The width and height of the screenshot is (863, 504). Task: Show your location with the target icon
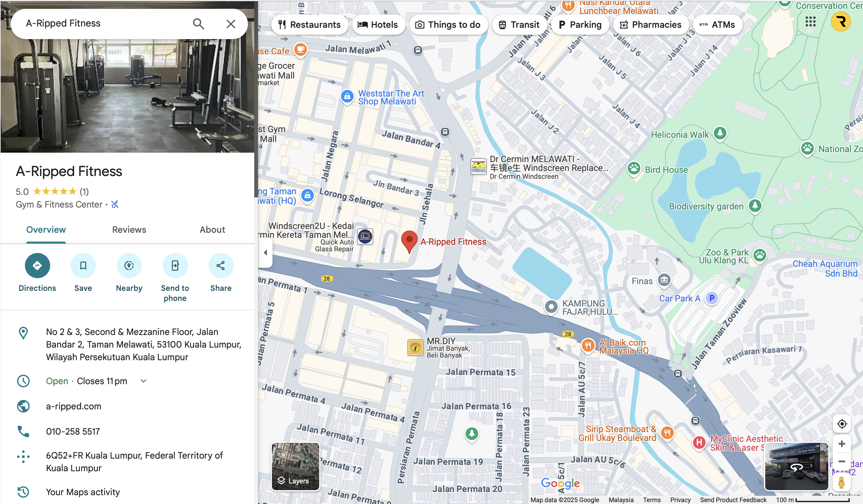(x=842, y=424)
